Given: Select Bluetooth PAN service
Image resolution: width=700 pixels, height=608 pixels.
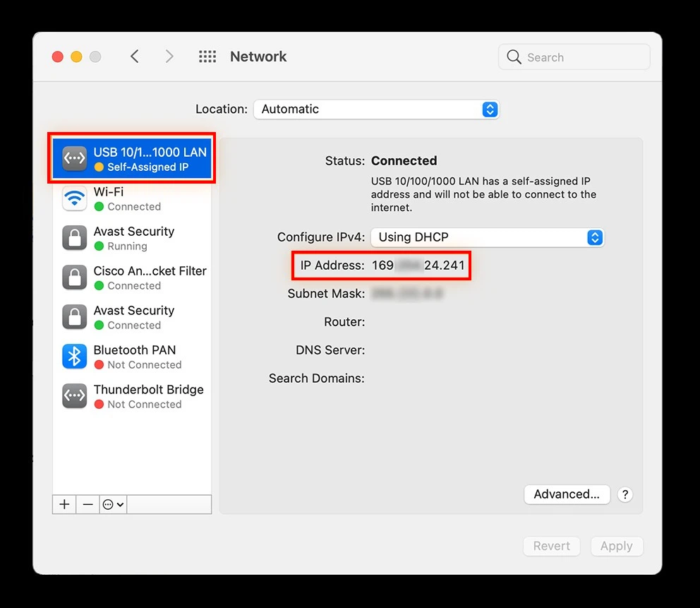Looking at the screenshot, I should 132,357.
